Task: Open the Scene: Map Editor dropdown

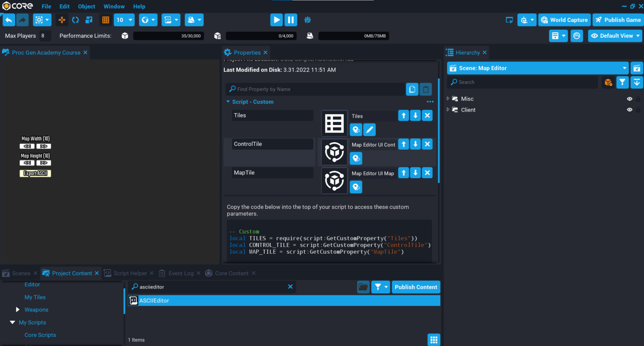Action: (538, 68)
